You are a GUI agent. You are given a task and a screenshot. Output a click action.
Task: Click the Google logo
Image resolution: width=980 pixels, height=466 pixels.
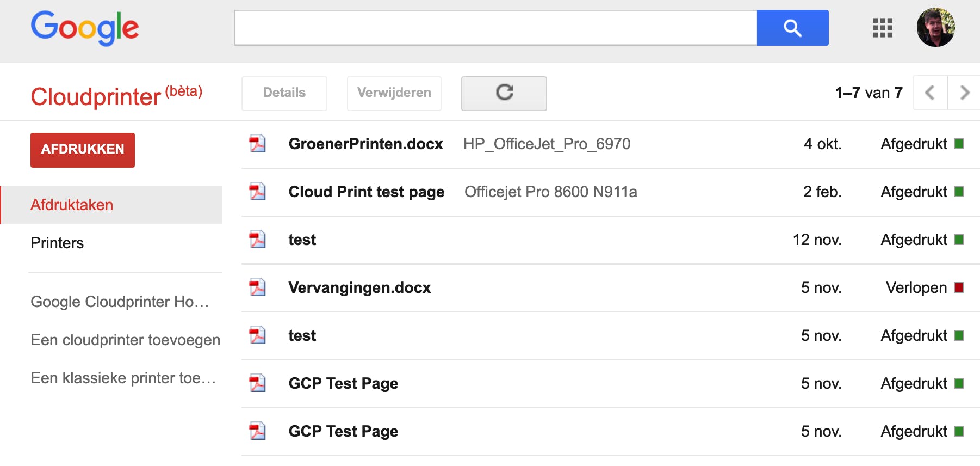coord(85,27)
